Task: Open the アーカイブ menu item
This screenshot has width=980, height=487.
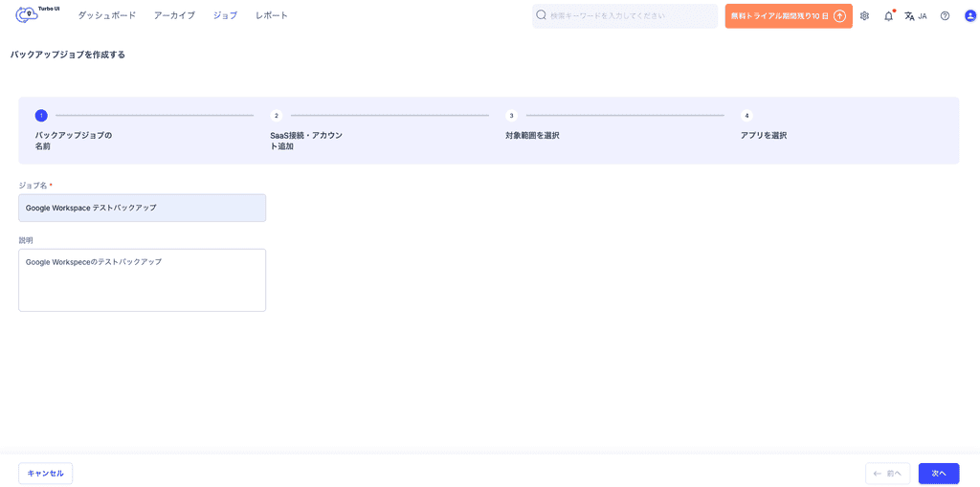Action: point(174,15)
